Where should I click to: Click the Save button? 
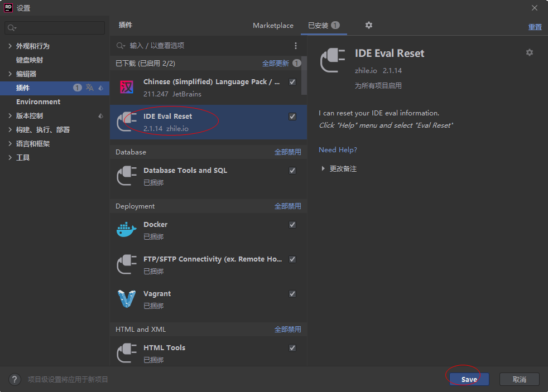coord(469,379)
